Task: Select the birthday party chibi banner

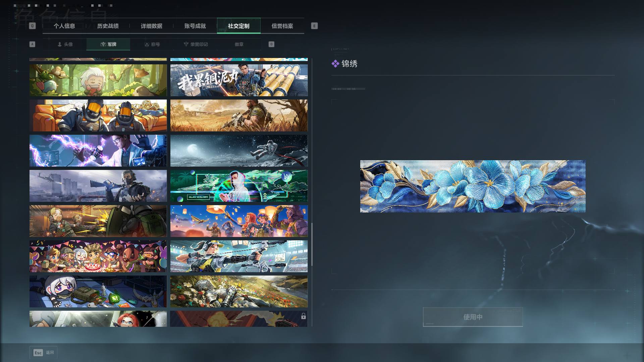Action: tap(98, 256)
